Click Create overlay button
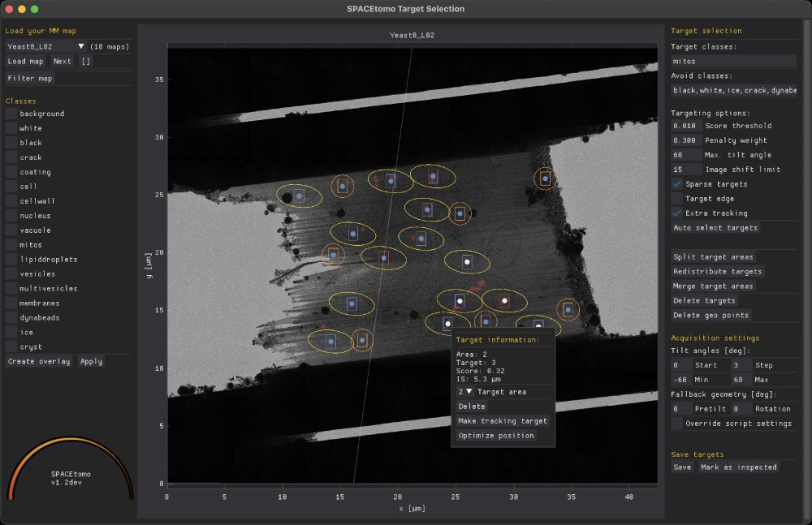The height and width of the screenshot is (525, 812). tap(39, 361)
